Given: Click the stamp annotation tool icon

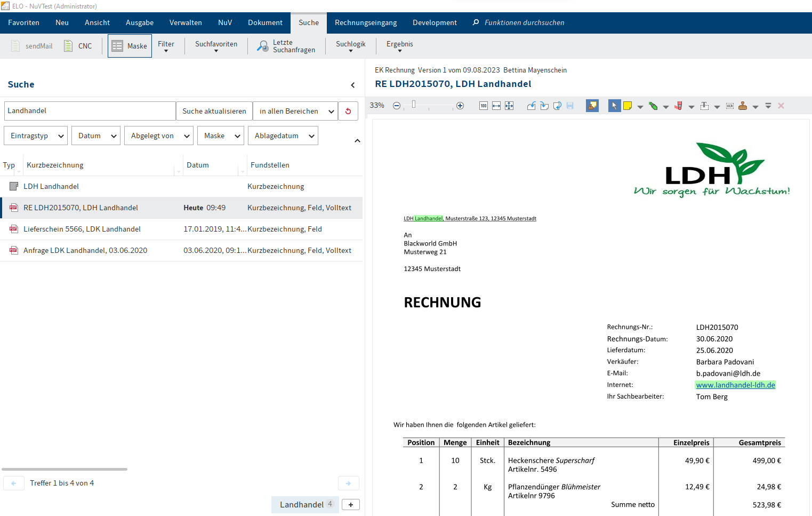Looking at the screenshot, I should click(x=743, y=106).
